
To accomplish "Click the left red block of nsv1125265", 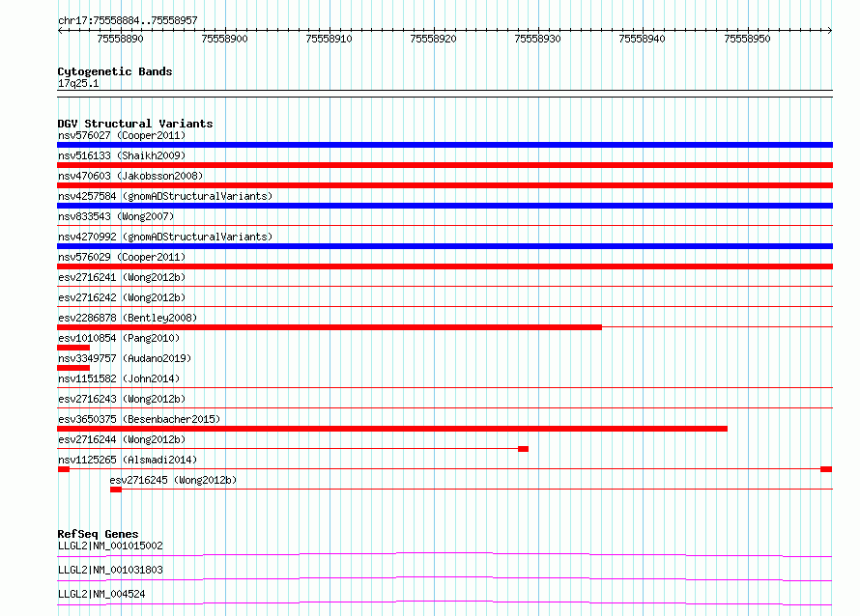I will (64, 469).
